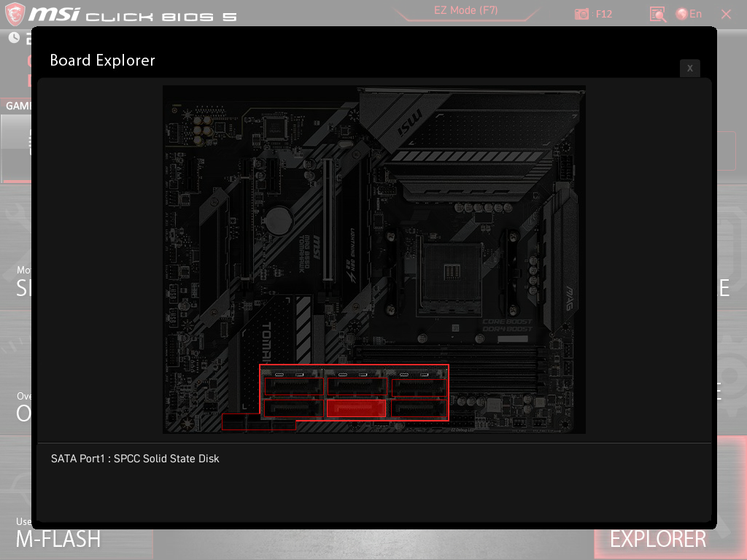
Task: Select the lower-left SATA port beside the highlighted one
Action: [x=293, y=408]
